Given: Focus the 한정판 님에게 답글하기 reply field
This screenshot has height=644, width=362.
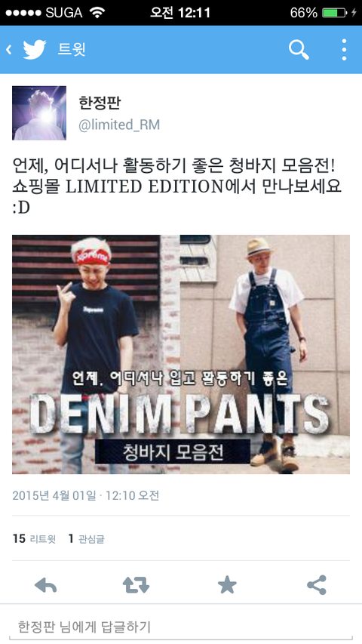Looking at the screenshot, I should (181, 627).
